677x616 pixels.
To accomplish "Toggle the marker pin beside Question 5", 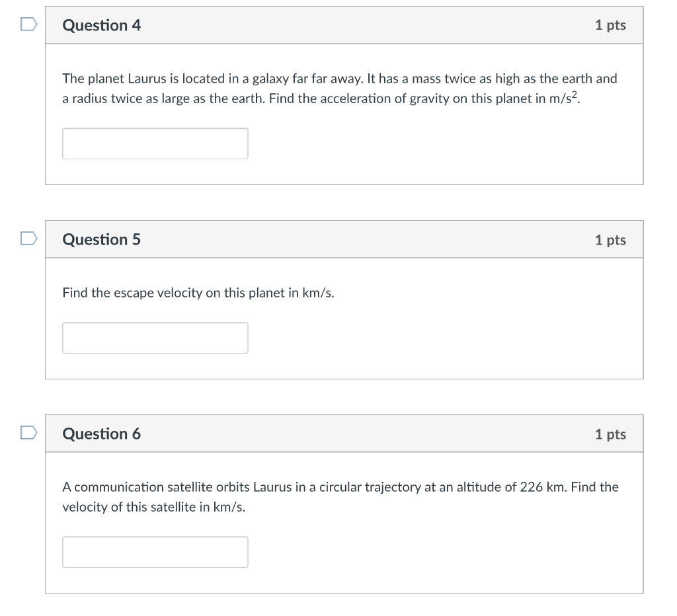I will click(x=27, y=239).
